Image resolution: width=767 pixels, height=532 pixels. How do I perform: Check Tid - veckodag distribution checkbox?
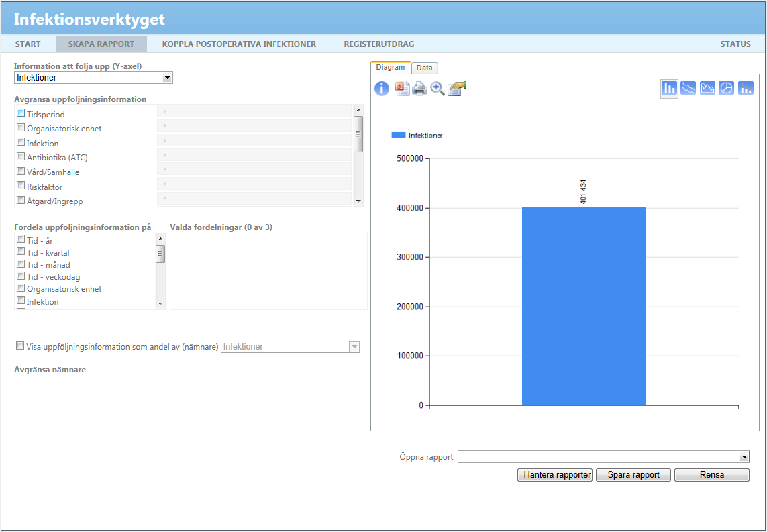coord(21,276)
